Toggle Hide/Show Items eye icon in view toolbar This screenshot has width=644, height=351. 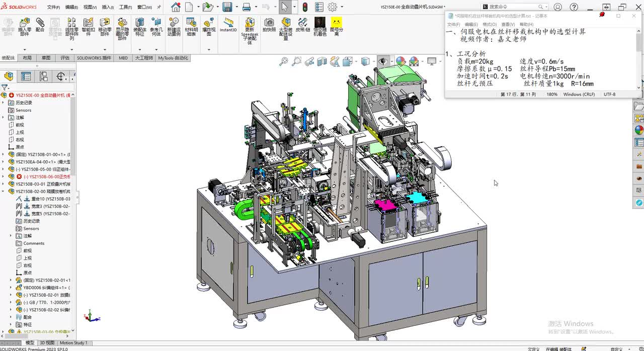click(383, 61)
